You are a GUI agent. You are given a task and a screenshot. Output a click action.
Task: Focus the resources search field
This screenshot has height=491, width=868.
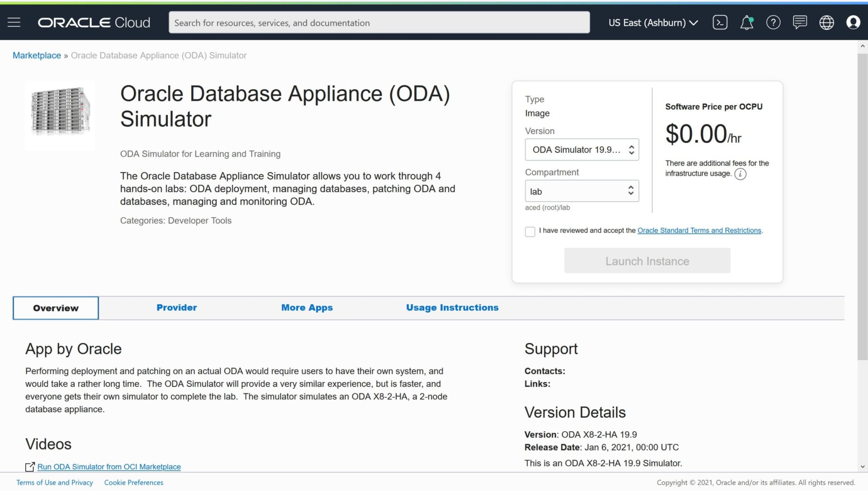pos(379,22)
